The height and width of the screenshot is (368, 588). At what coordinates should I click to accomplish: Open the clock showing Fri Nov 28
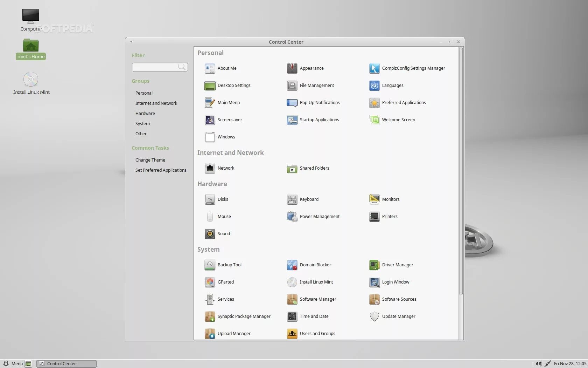click(570, 364)
